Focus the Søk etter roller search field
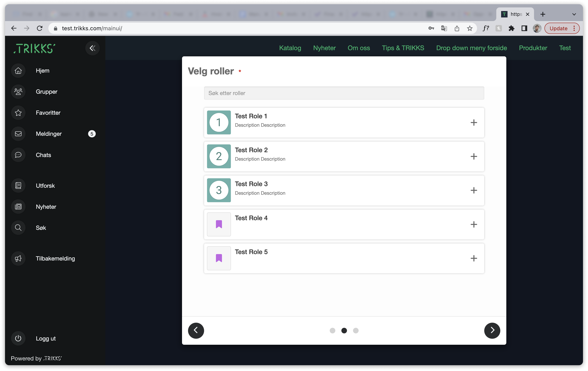This screenshot has width=588, height=371. click(344, 93)
